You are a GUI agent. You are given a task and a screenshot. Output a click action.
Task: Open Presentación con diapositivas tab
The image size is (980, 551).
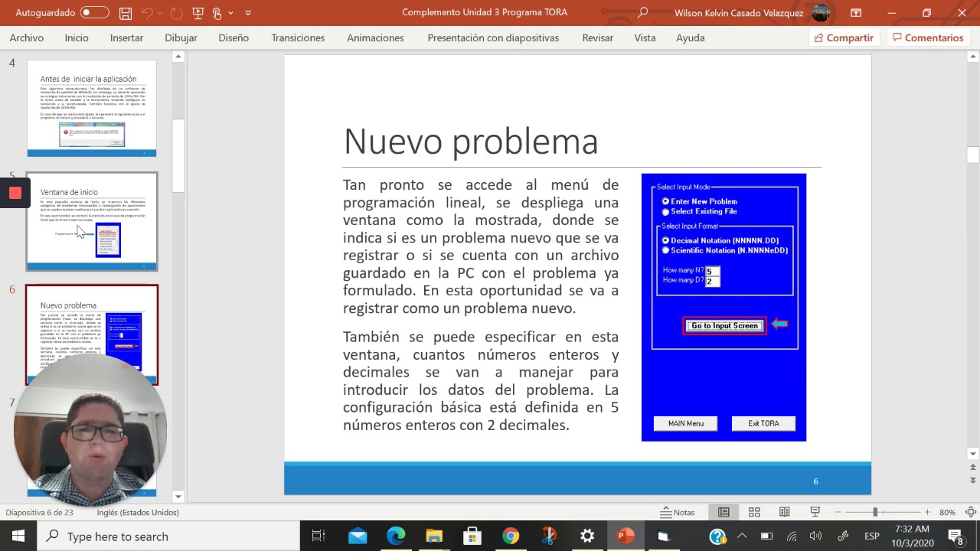tap(493, 37)
